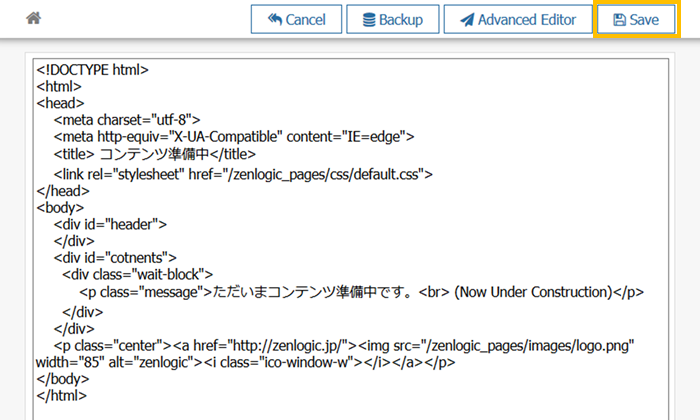
Task: Click the closing body tag line
Action: [x=62, y=379]
